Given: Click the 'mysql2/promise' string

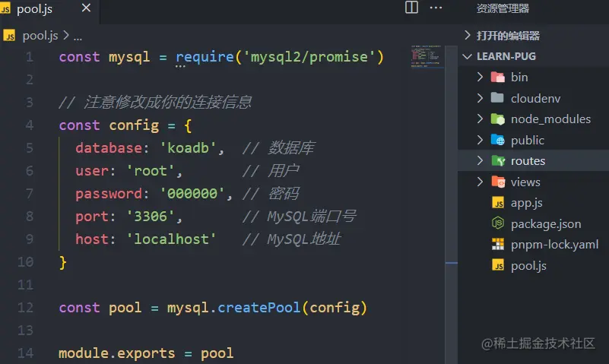Looking at the screenshot, I should pos(309,57).
